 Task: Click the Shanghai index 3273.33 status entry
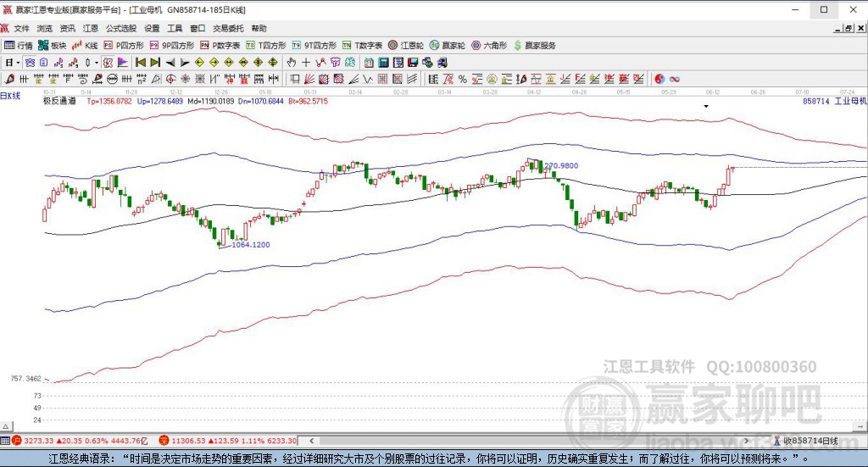[x=80, y=441]
